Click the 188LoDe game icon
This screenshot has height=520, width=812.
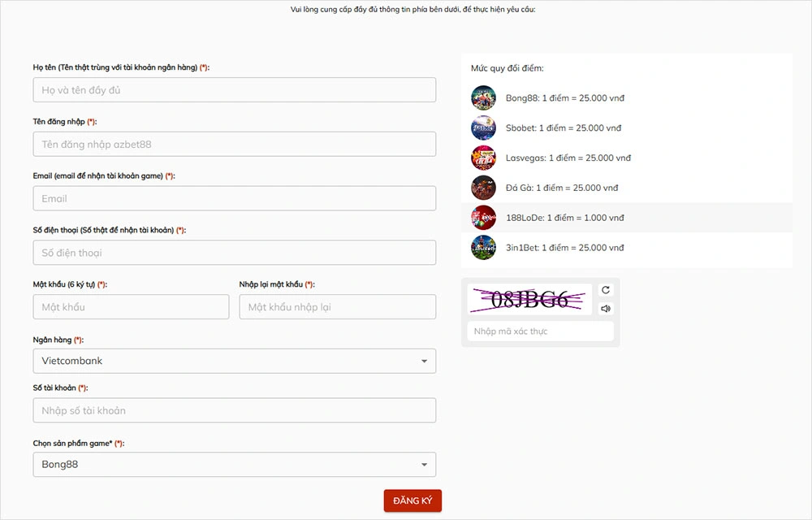[484, 218]
